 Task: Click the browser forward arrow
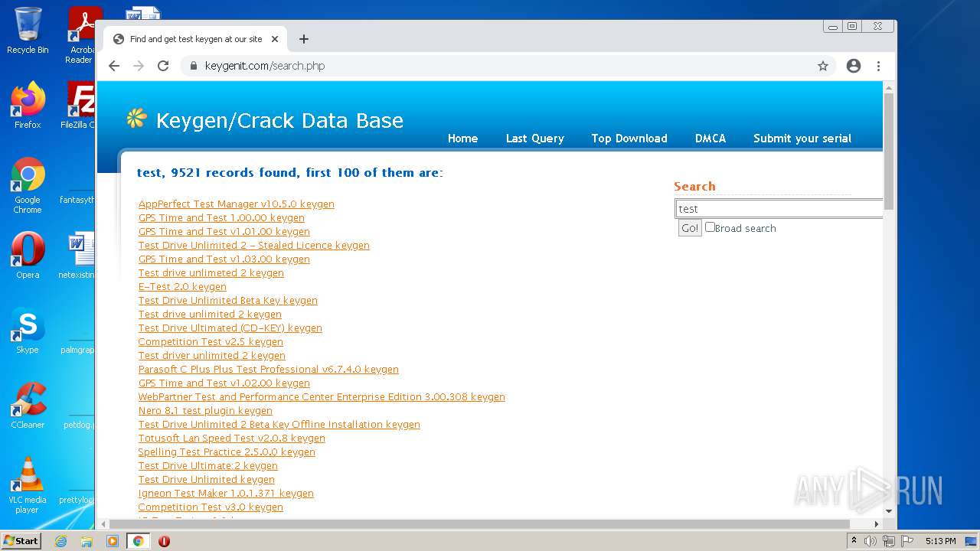click(x=139, y=66)
